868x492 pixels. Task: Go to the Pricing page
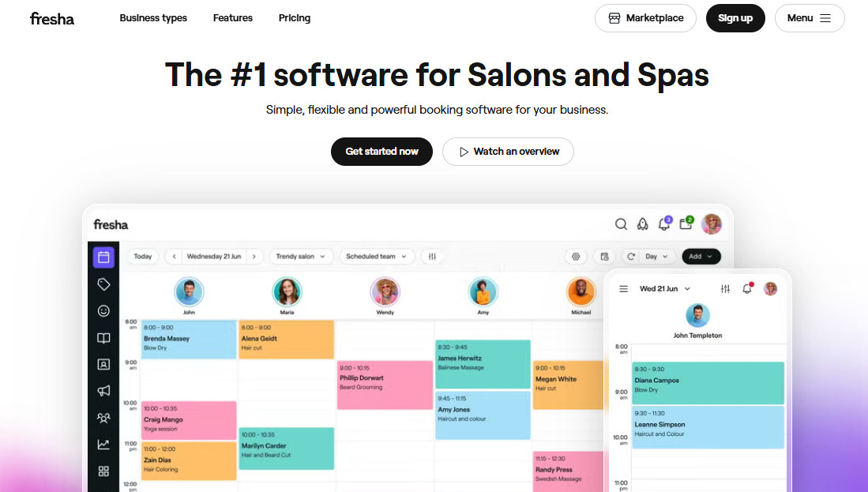pyautogui.click(x=295, y=18)
